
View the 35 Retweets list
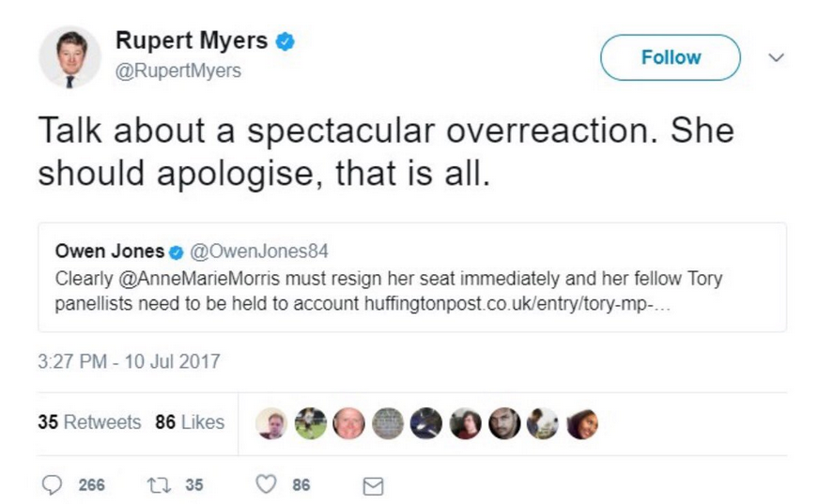click(89, 422)
